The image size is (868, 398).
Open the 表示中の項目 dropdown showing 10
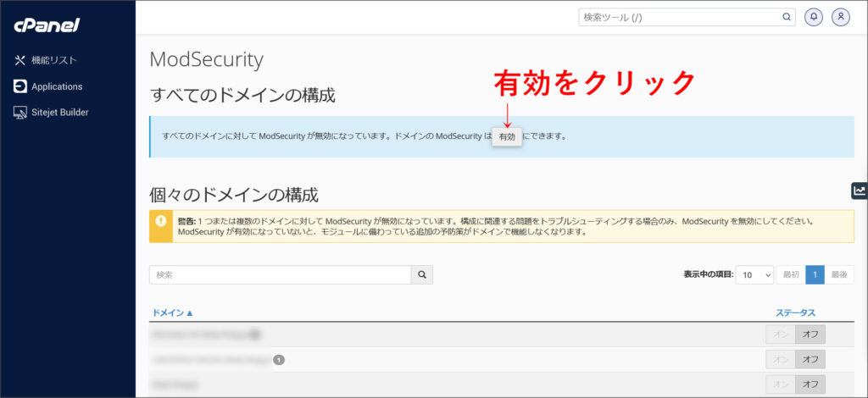754,274
